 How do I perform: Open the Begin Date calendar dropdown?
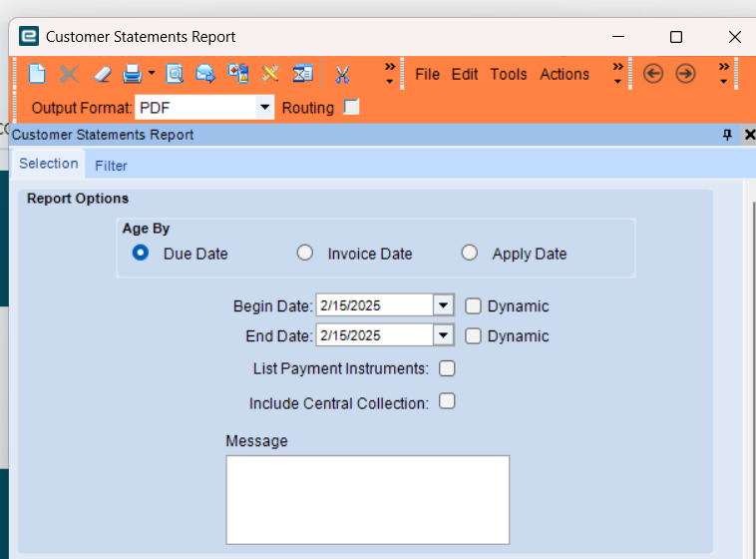click(443, 305)
